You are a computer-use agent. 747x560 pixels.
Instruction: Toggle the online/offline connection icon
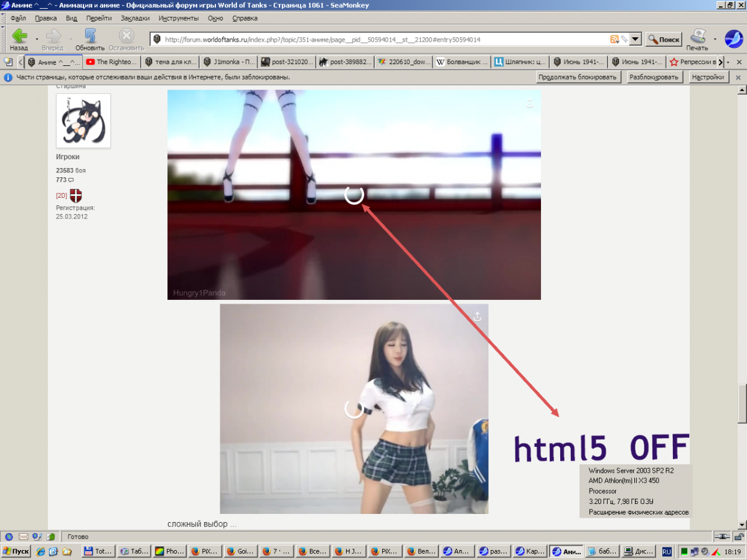(722, 536)
